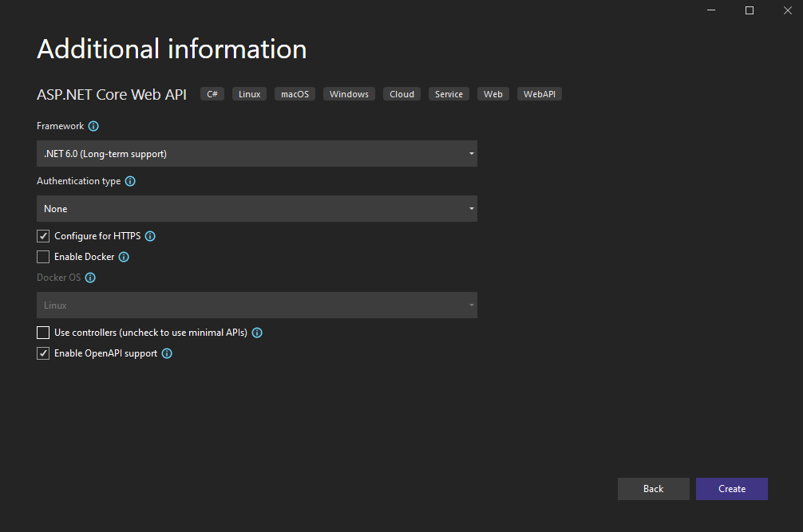Image resolution: width=803 pixels, height=532 pixels.
Task: Check Use controllers checkbox
Action: tap(43, 333)
